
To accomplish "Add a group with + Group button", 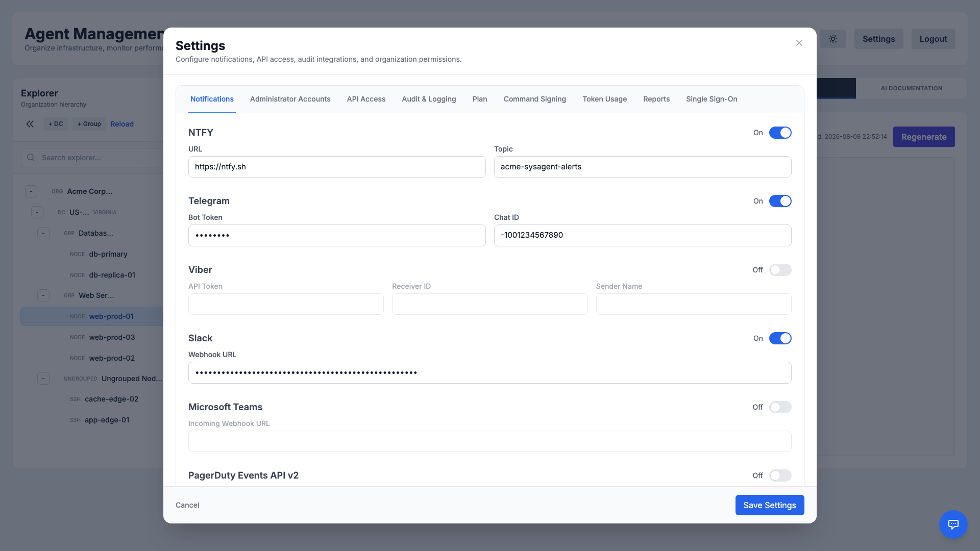I will click(x=89, y=124).
